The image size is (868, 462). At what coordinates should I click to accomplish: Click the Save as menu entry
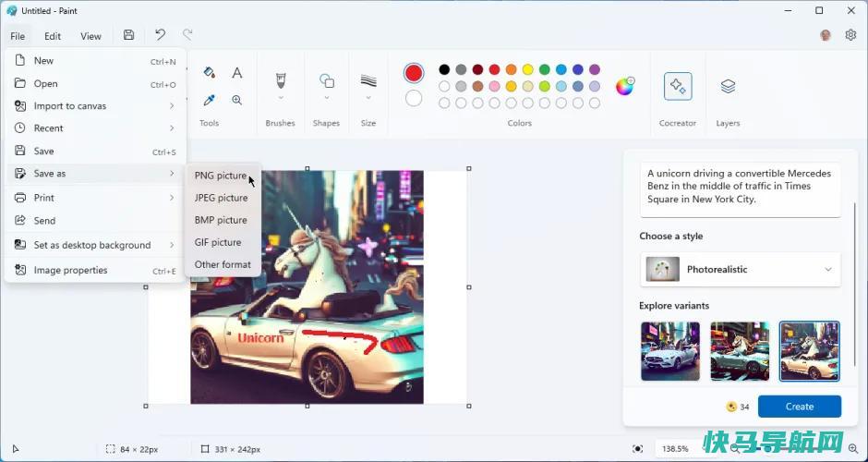(95, 174)
